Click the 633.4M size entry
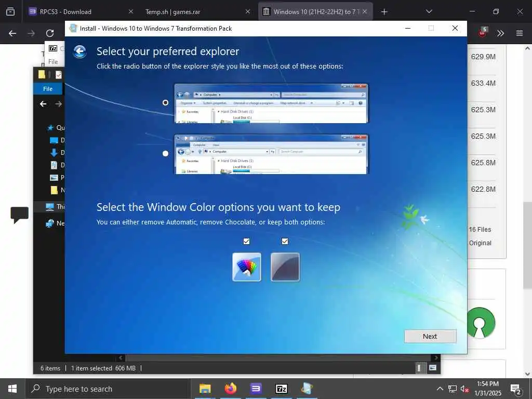This screenshot has width=532, height=399. pos(483,83)
